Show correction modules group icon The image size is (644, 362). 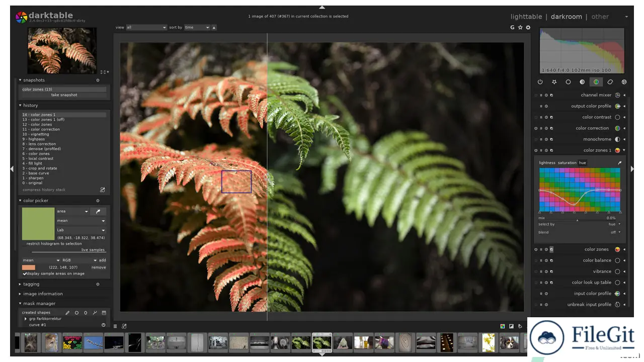tap(610, 81)
